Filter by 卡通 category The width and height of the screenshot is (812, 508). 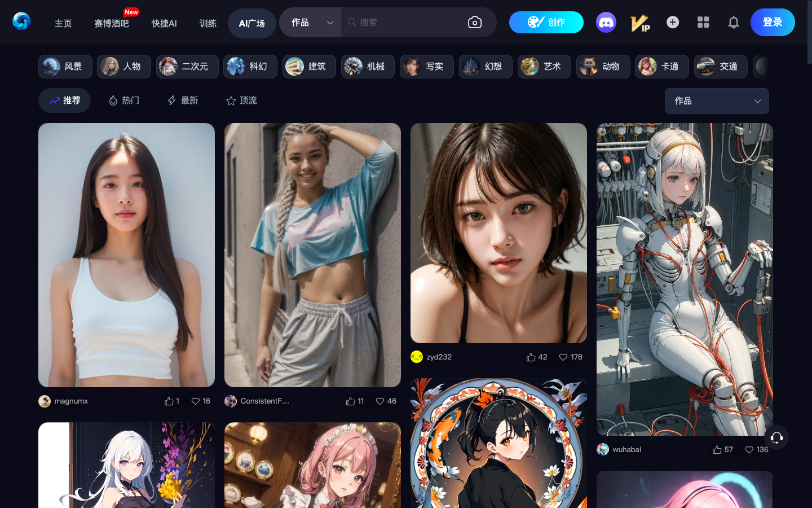(x=662, y=67)
